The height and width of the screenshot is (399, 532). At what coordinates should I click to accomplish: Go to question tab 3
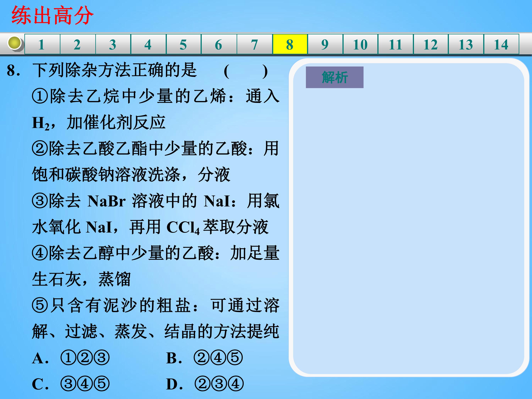point(113,44)
